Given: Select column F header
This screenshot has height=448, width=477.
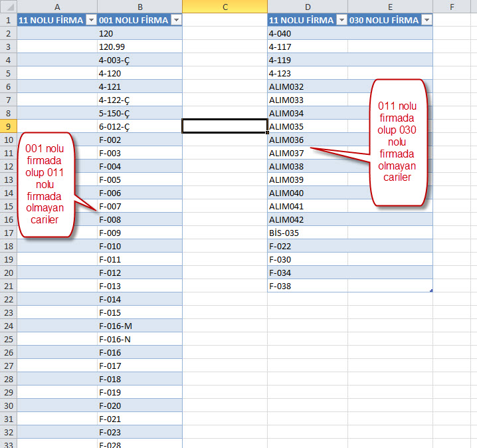Looking at the screenshot, I should (452, 7).
